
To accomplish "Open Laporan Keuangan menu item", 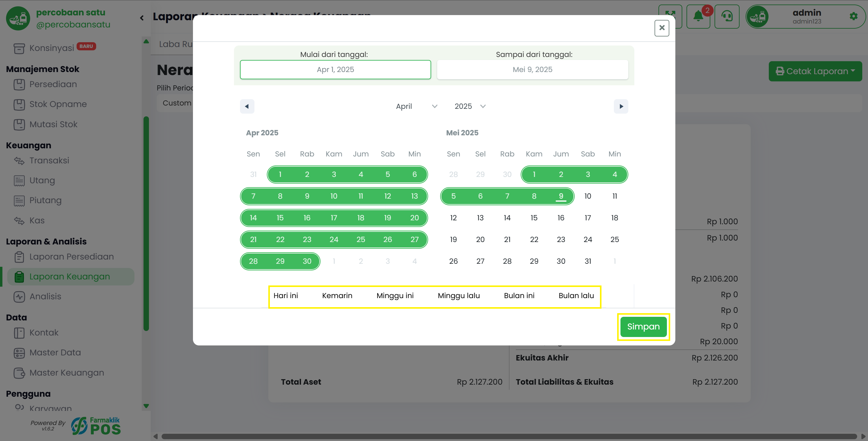I will pos(71,277).
